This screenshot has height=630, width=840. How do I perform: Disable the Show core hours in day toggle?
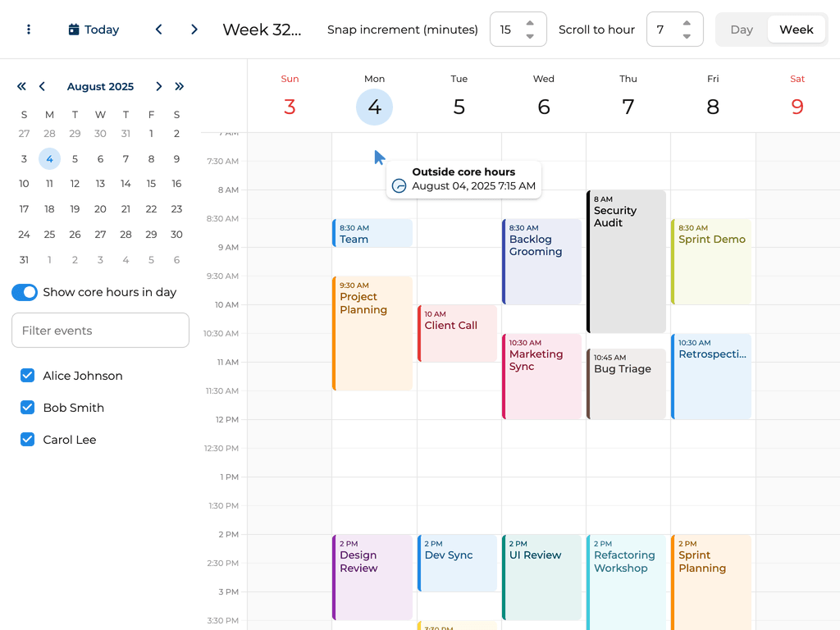[x=25, y=291]
